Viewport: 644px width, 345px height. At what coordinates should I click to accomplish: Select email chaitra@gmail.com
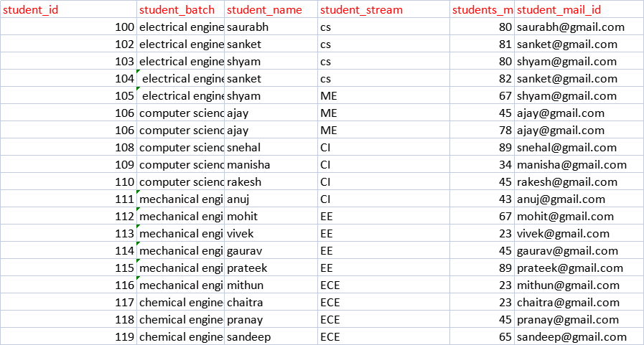pos(579,303)
